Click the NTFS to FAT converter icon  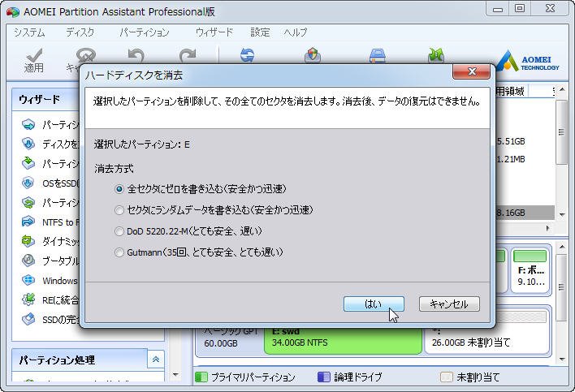click(x=28, y=222)
